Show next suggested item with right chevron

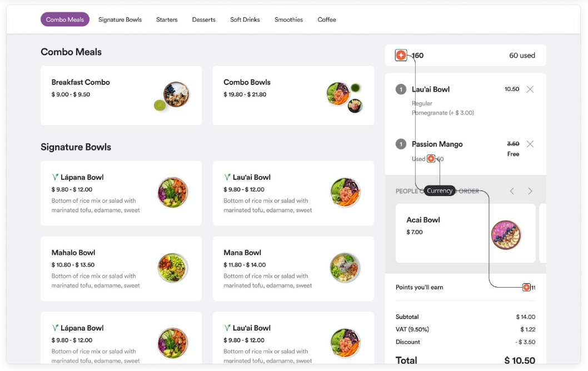click(530, 191)
